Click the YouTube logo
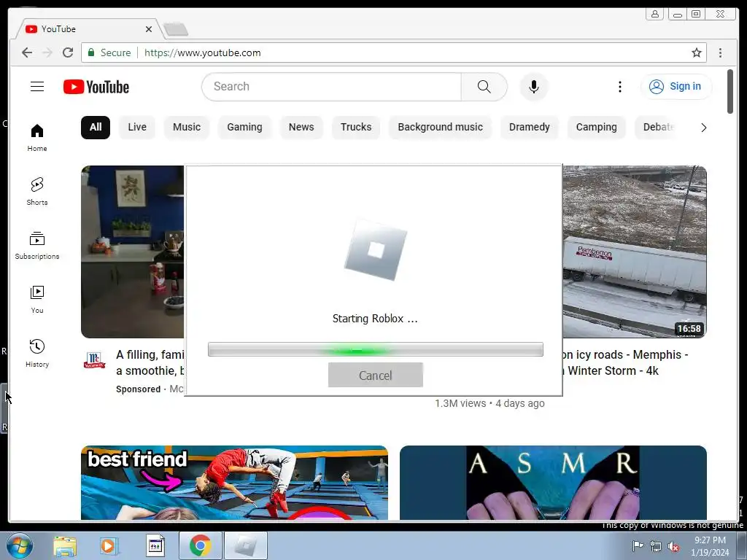This screenshot has width=747, height=560. point(96,87)
